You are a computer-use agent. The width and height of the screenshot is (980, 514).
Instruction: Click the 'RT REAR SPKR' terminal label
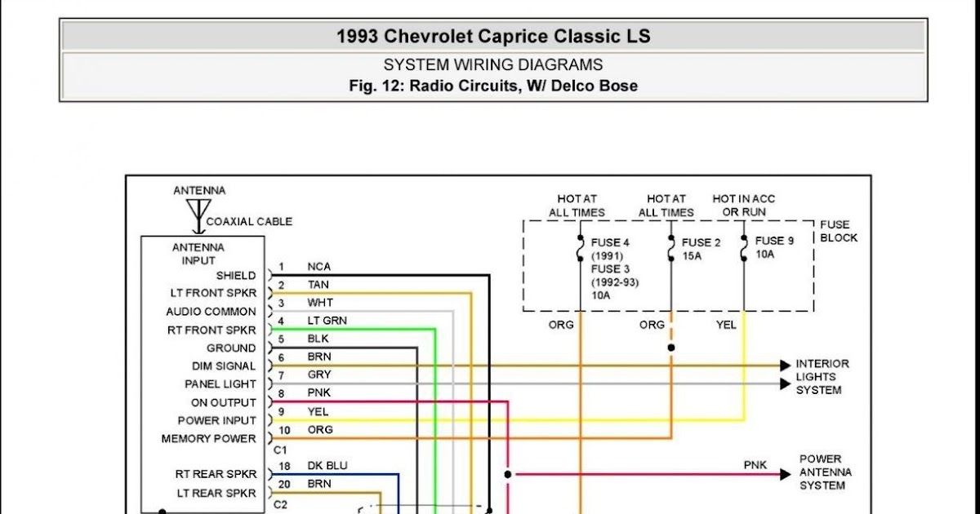click(216, 474)
